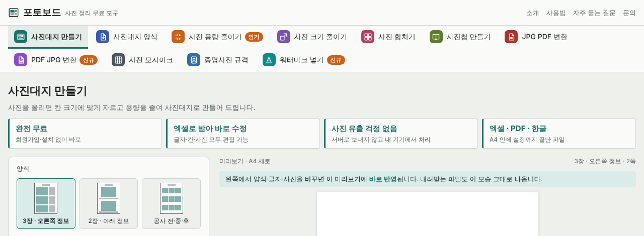The image size is (644, 236).
Task: Open the 자주 묻는 질문 link
Action: coord(594,13)
